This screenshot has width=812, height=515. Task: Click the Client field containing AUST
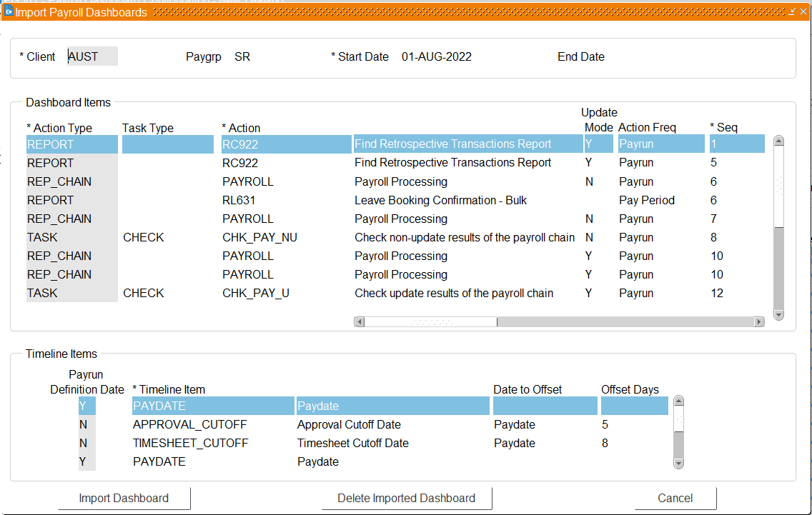point(92,56)
